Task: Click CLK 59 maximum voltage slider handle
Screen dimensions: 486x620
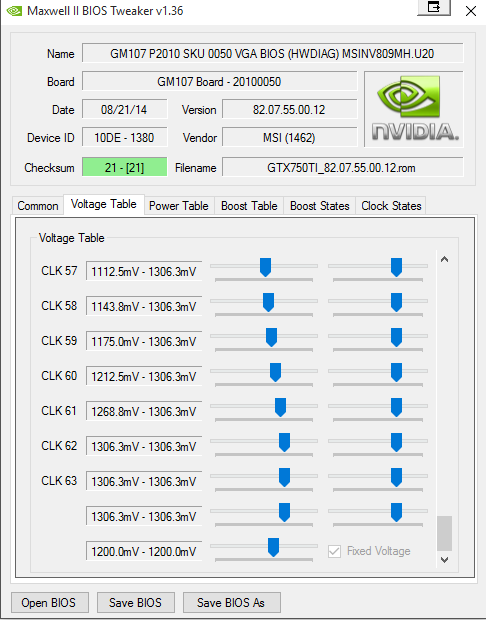Action: click(396, 337)
